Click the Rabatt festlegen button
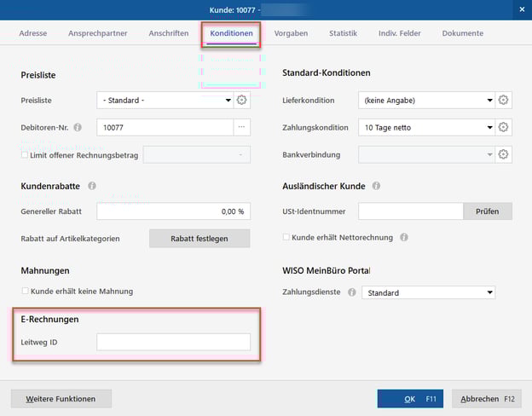532x416 pixels. [x=199, y=239]
